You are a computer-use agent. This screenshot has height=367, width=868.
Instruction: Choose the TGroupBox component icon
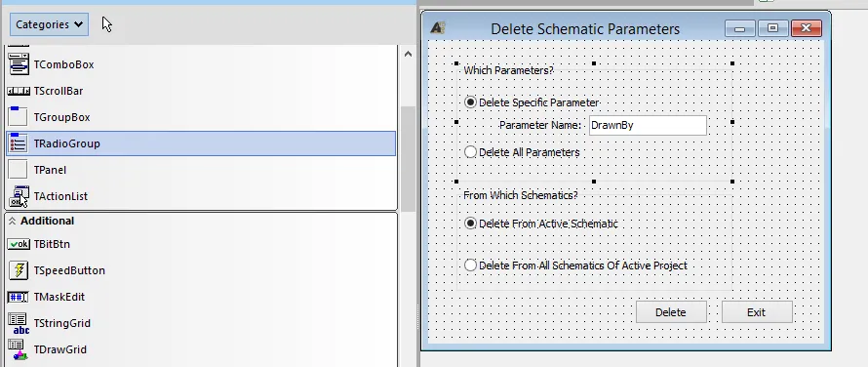pos(18,117)
